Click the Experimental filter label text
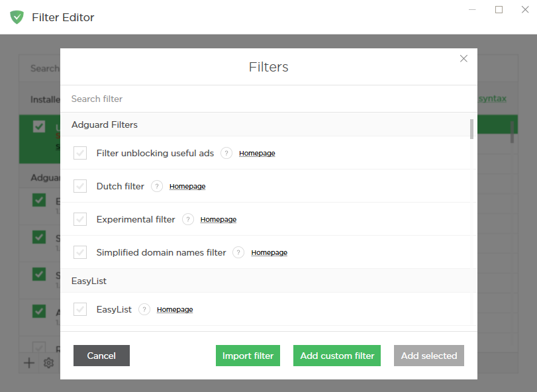537x392 pixels. coord(136,219)
